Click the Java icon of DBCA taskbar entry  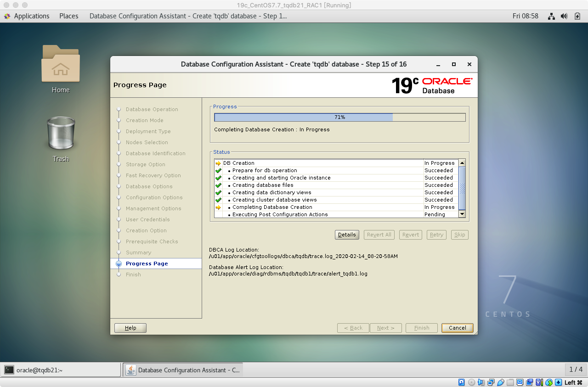click(131, 370)
